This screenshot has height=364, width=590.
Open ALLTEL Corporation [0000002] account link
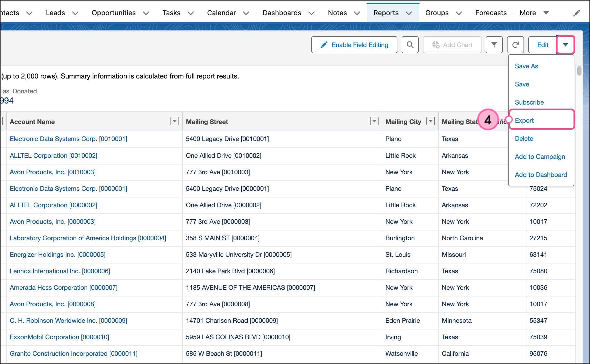pos(53,205)
